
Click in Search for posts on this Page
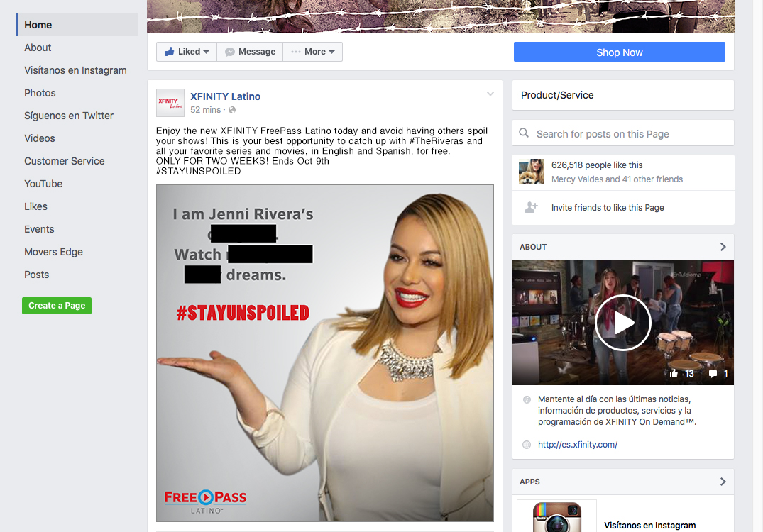click(x=623, y=133)
